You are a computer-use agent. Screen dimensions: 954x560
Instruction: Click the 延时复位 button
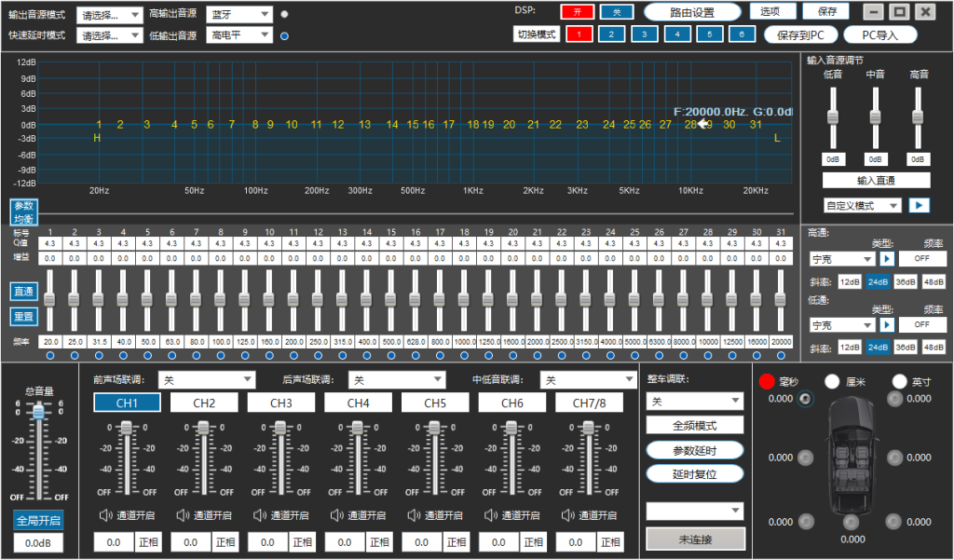tap(695, 474)
